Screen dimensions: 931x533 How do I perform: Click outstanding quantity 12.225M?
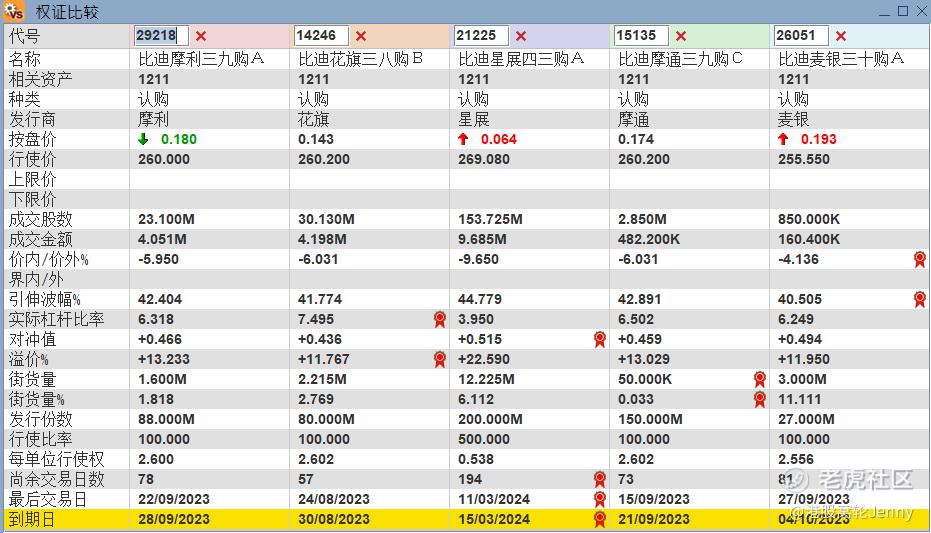click(486, 379)
